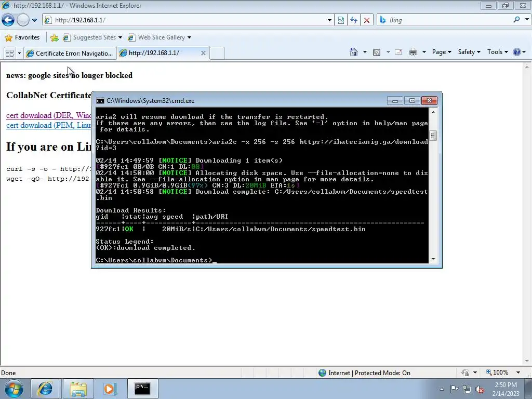The height and width of the screenshot is (399, 532).
Task: Click cmd.exe scrollbar up arrow
Action: pyautogui.click(x=433, y=112)
